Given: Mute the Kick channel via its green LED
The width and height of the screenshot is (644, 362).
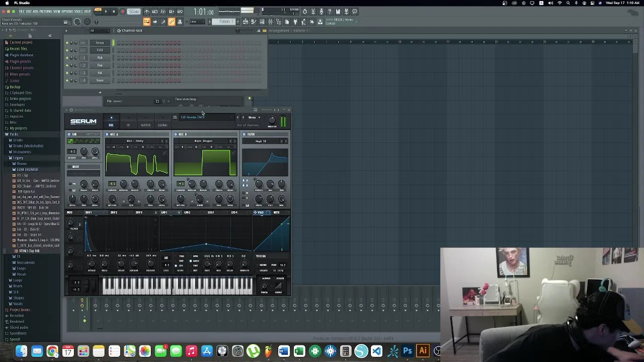Looking at the screenshot, I should pyautogui.click(x=67, y=58).
